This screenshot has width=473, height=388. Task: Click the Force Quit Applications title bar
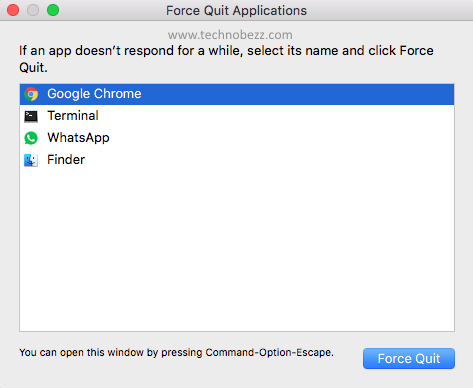tap(236, 10)
